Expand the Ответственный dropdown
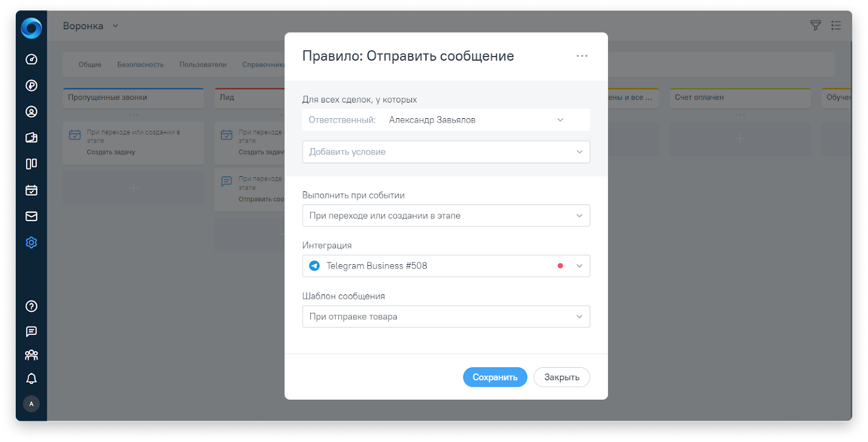The width and height of the screenshot is (868, 442). tap(560, 120)
